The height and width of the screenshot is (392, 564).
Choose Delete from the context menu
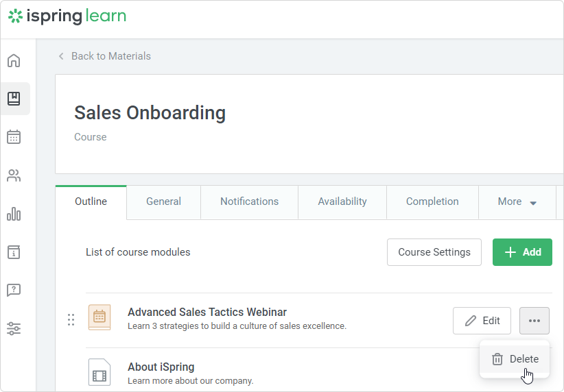[515, 359]
